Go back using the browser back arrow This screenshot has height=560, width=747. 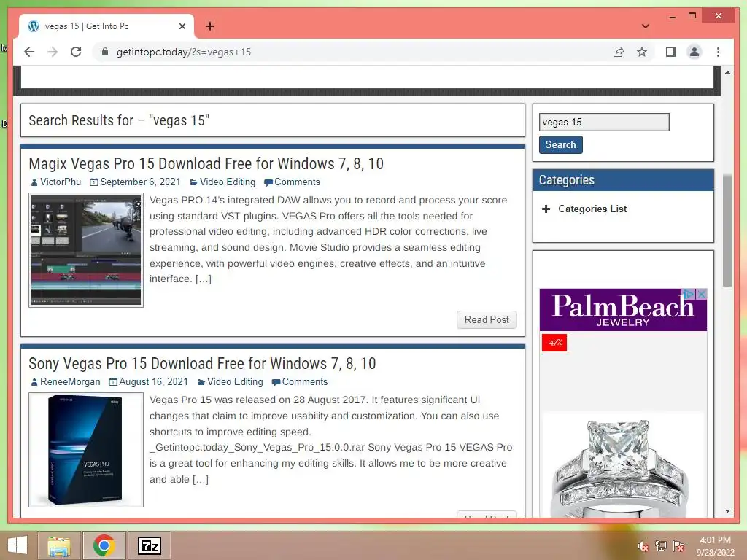coord(29,52)
